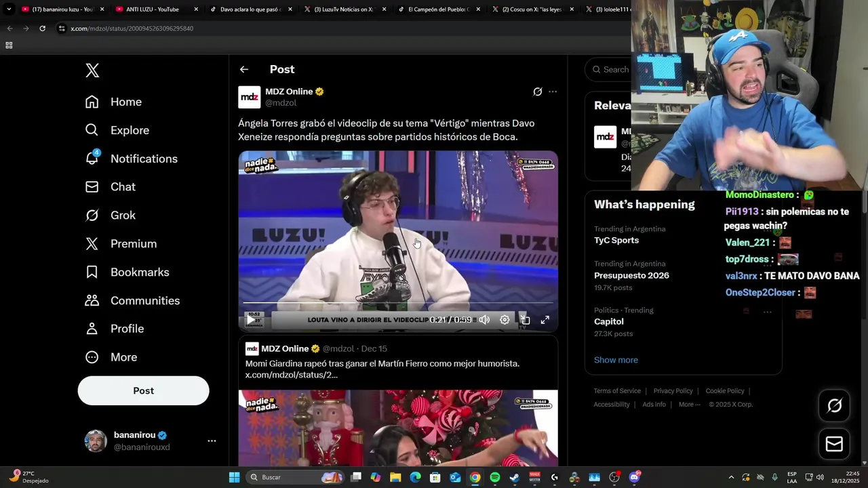
Task: Open File Explorer from the taskbar
Action: (x=395, y=477)
